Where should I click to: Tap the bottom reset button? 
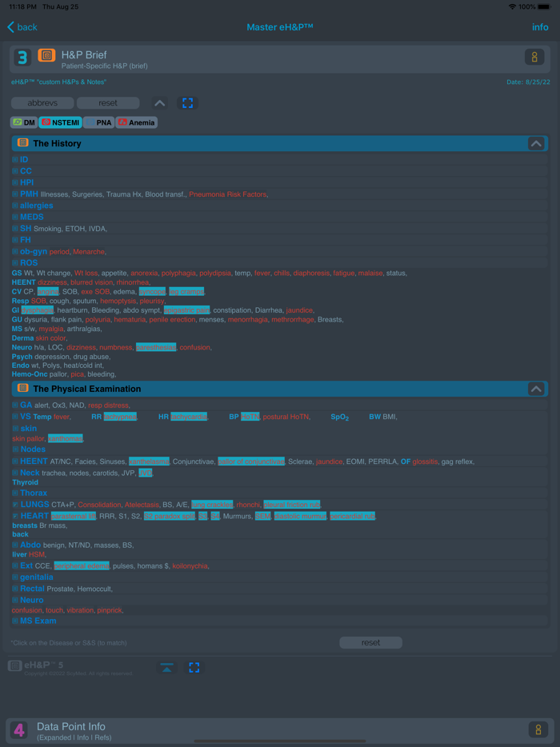[x=370, y=643]
